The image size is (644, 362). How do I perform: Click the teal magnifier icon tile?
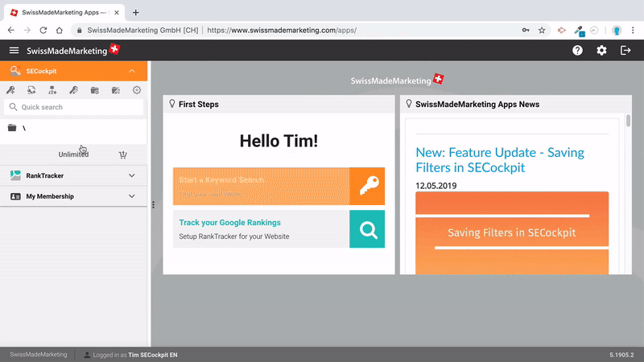click(367, 229)
